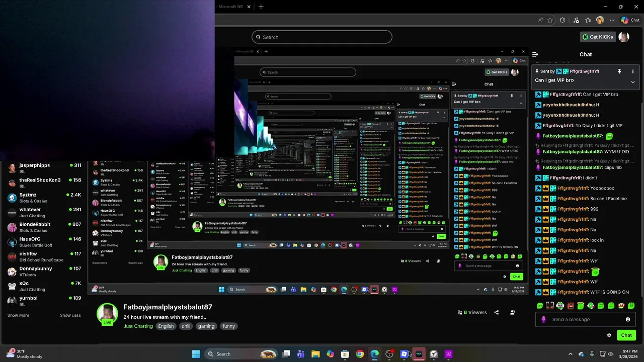Click the favorites star in address bar
This screenshot has height=362, width=644.
click(550, 20)
